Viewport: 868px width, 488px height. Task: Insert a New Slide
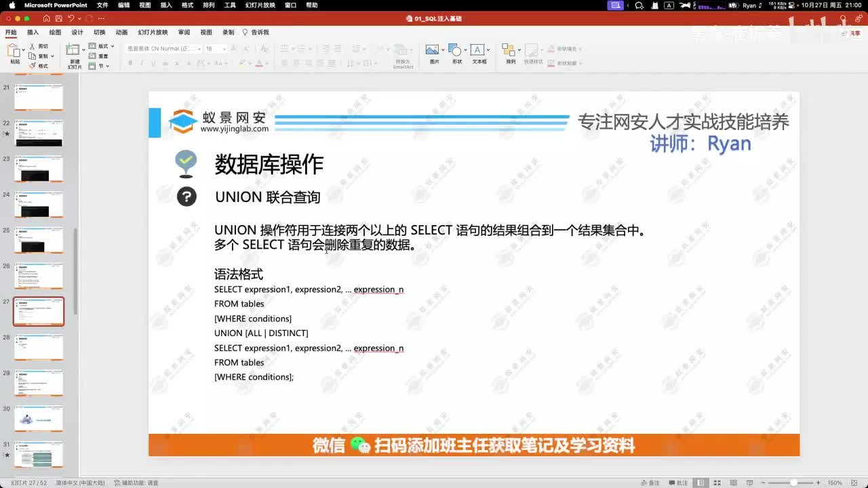73,49
